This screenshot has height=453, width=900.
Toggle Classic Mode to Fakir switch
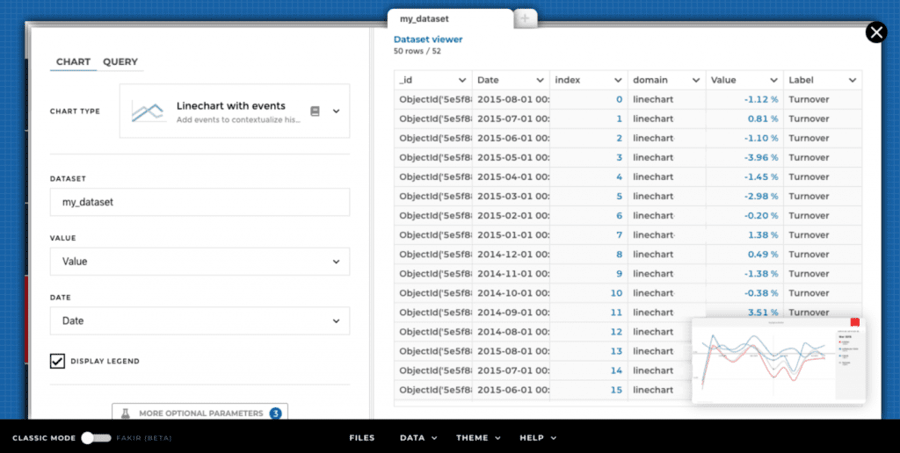pyautogui.click(x=95, y=438)
